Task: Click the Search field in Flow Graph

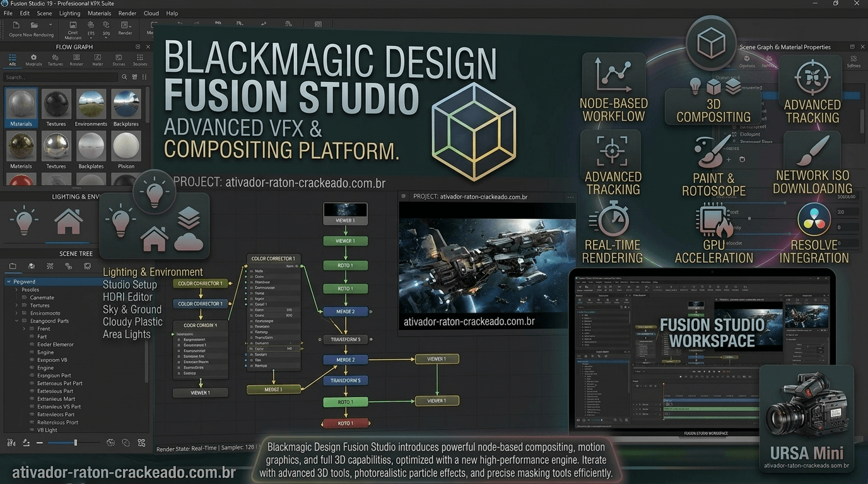Action: [x=61, y=77]
